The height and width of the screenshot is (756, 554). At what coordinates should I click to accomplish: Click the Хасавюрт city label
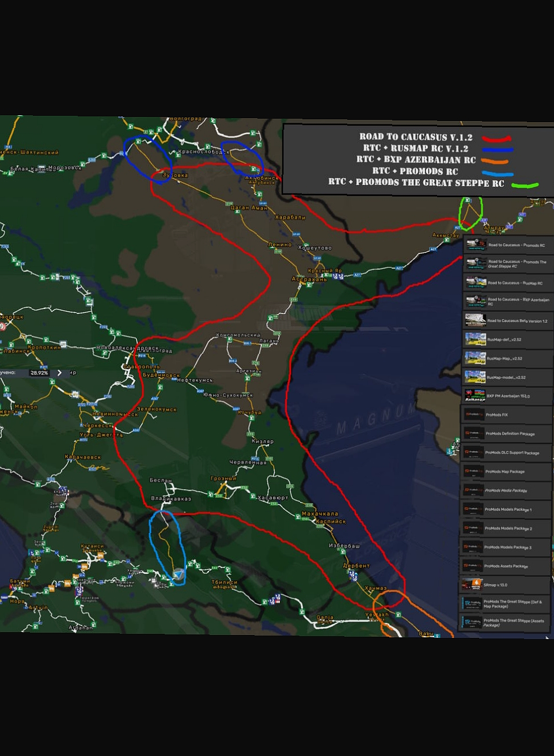point(273,498)
